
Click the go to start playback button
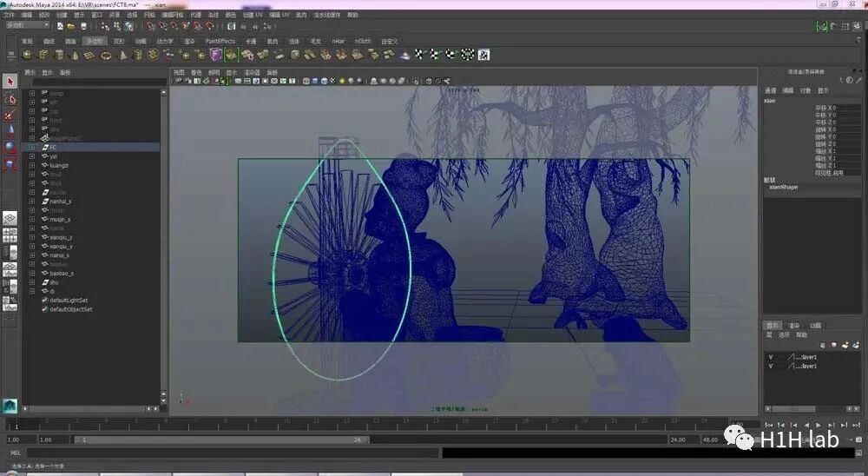tap(769, 425)
